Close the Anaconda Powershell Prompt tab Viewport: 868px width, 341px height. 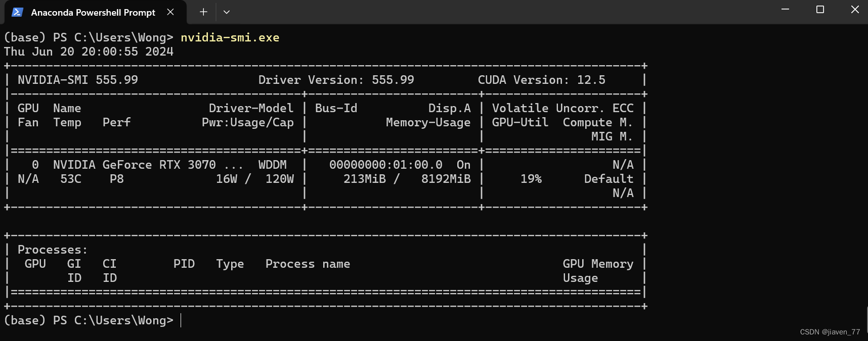pos(170,12)
